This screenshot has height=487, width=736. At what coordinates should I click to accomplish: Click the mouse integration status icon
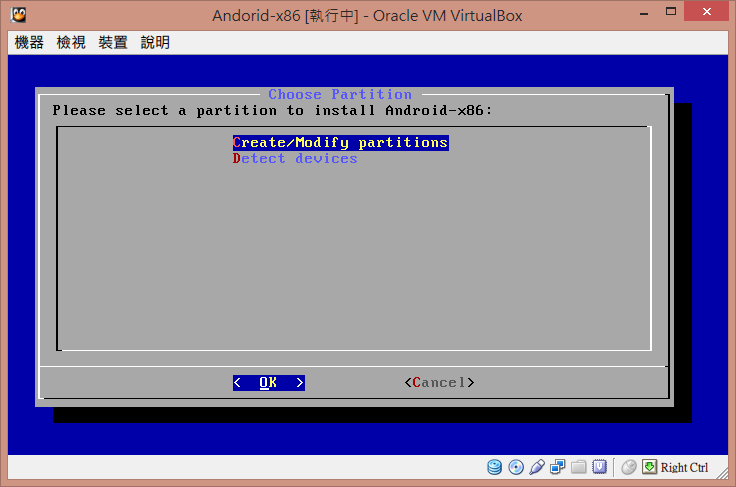(629, 467)
